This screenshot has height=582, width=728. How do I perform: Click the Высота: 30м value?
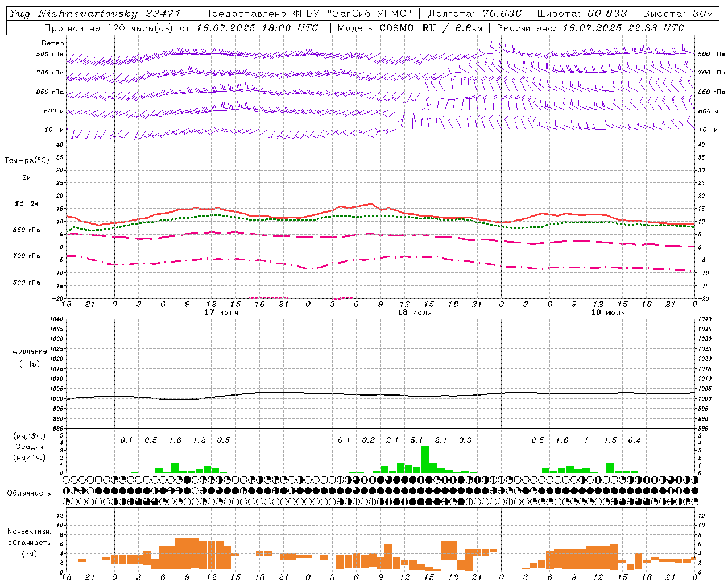tap(677, 14)
